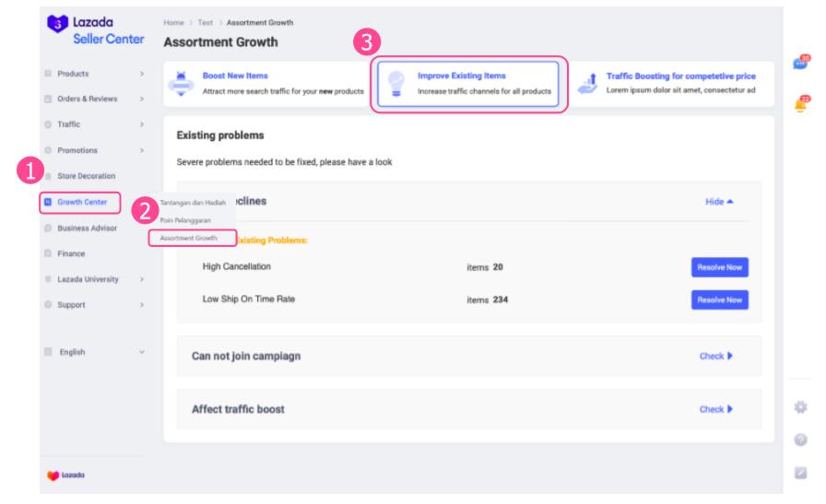Image resolution: width=826 pixels, height=504 pixels.
Task: Click Resolve Now for Low Ship On Time Rate
Action: pos(719,300)
